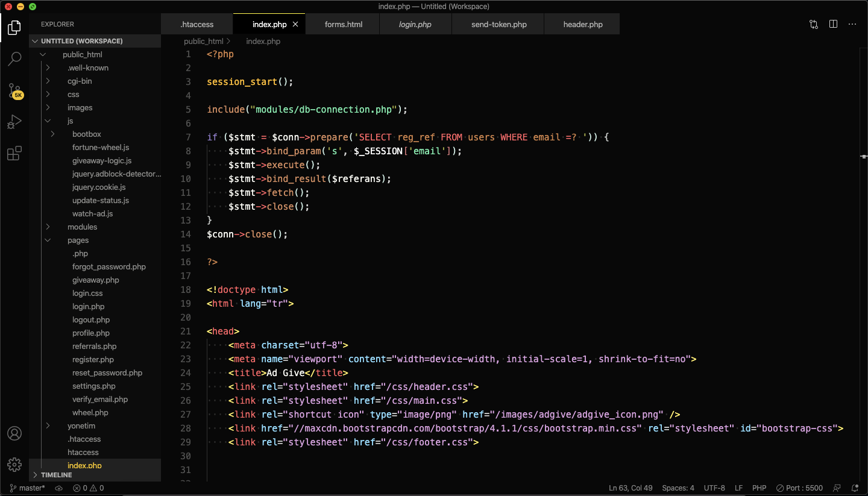Open Source Control view with 5K badge
The image size is (868, 496).
click(14, 91)
